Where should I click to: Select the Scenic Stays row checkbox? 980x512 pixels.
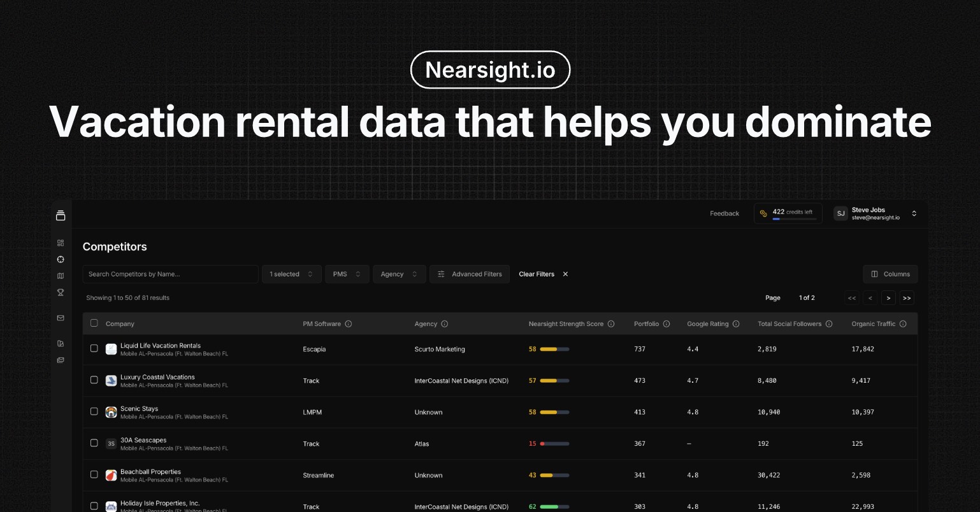tap(94, 412)
